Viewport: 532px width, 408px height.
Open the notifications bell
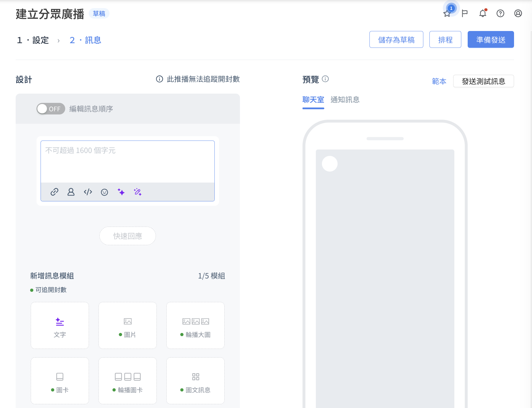tap(483, 13)
